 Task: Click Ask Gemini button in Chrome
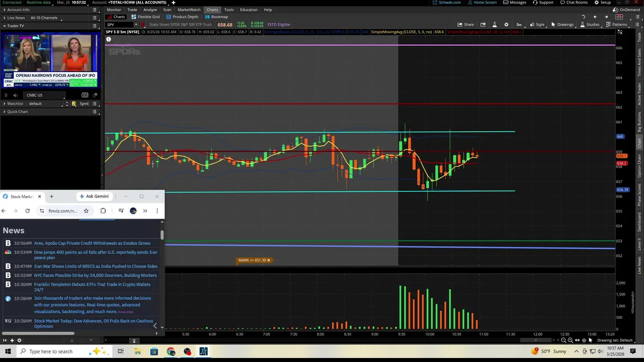94,196
